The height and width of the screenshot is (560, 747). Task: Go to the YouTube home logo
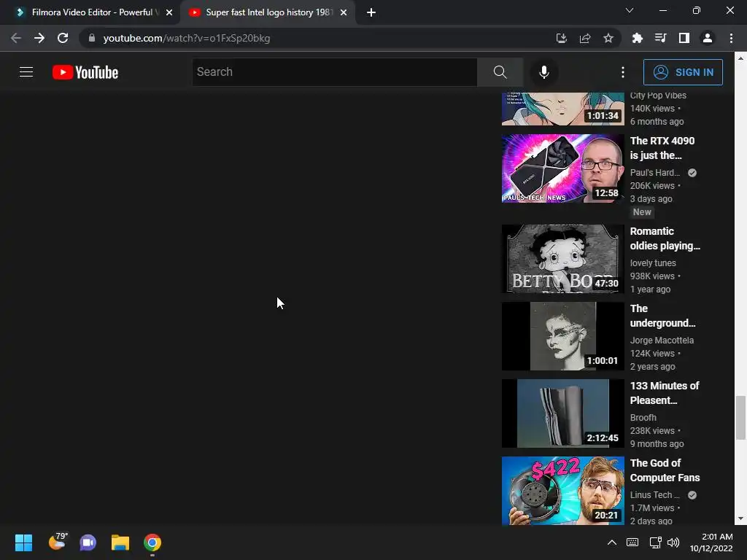[x=85, y=72]
